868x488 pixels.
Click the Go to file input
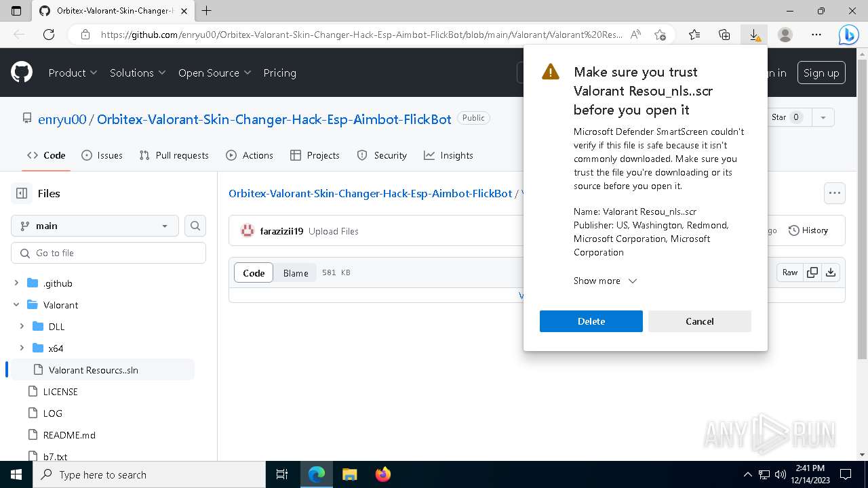click(x=108, y=253)
